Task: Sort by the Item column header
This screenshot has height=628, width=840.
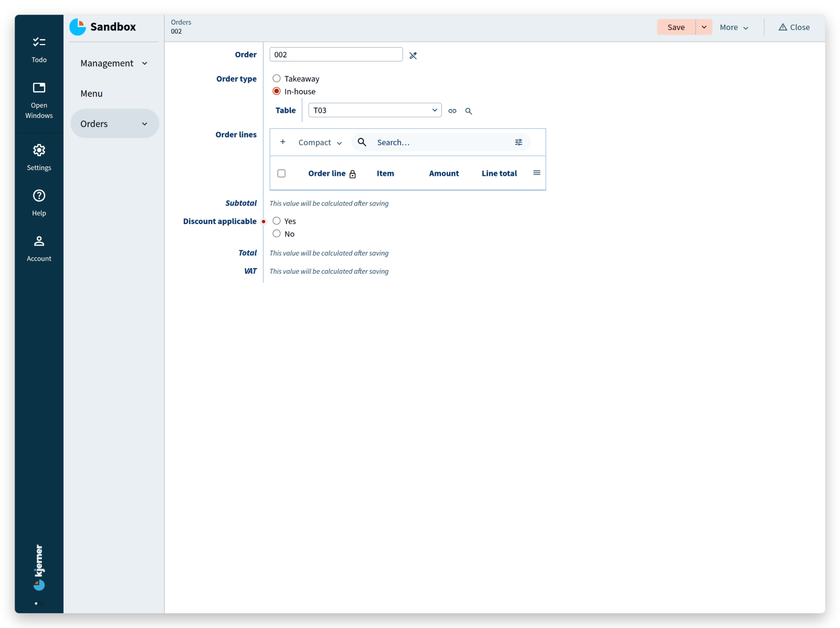Action: tap(385, 174)
